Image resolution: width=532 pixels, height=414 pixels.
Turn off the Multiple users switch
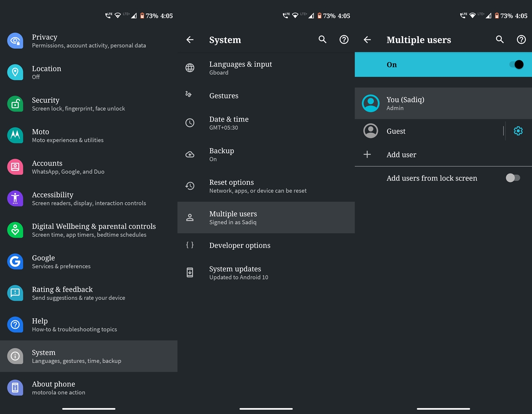click(x=516, y=64)
